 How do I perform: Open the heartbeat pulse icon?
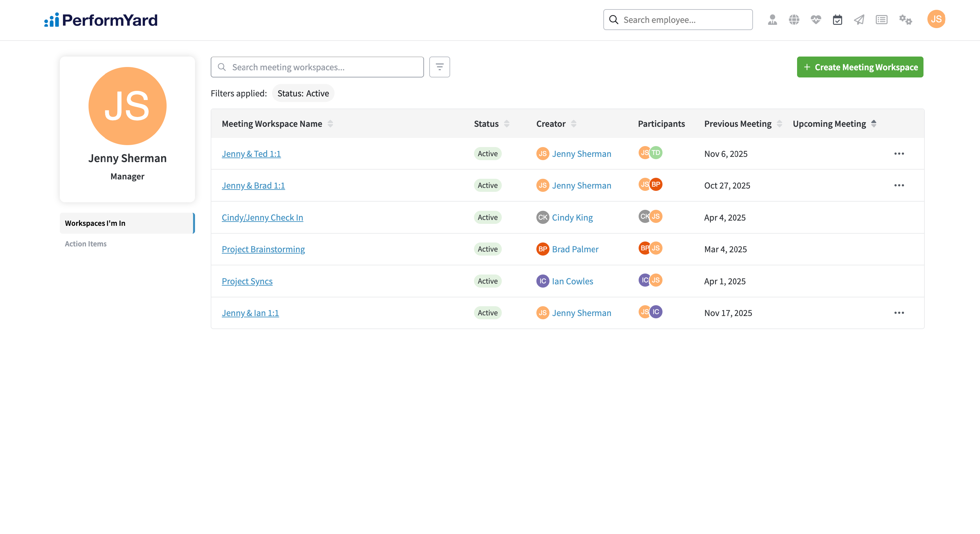click(816, 20)
